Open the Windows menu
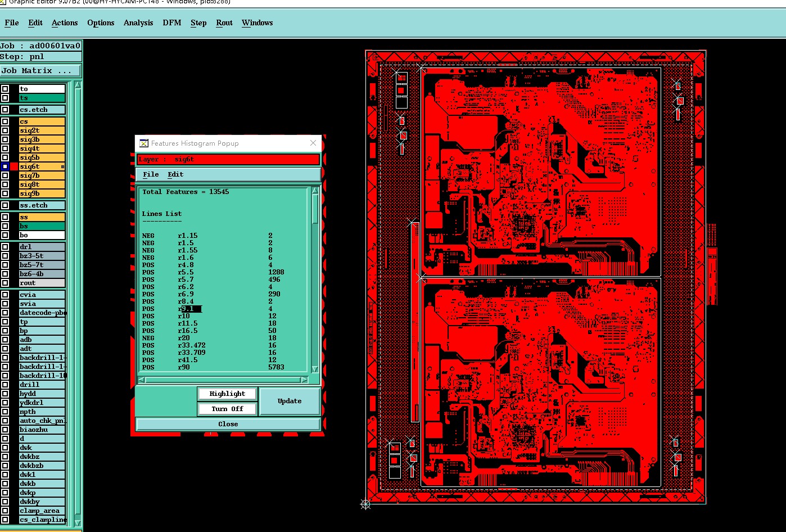This screenshot has width=786, height=532. point(258,23)
